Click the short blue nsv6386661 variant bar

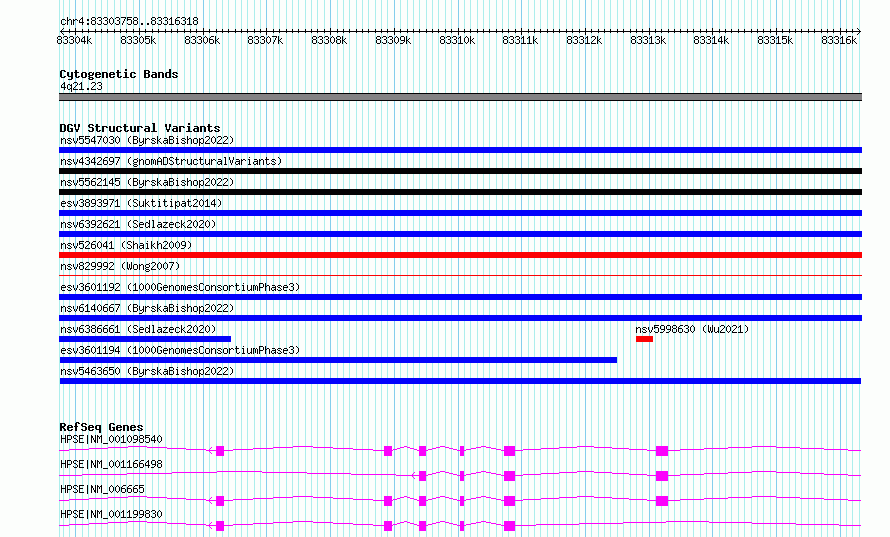click(x=145, y=339)
